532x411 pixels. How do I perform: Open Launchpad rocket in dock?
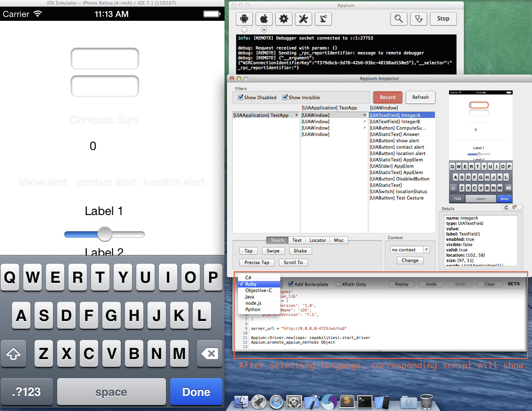[259, 402]
